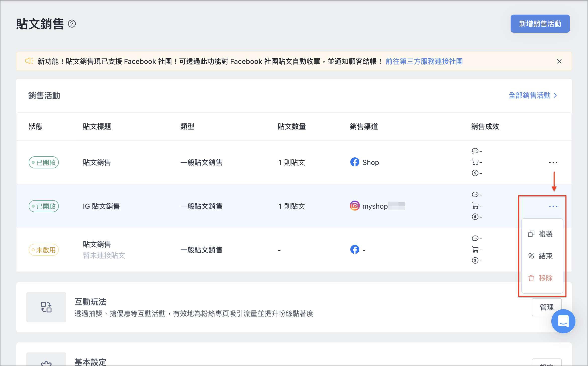This screenshot has height=366, width=588.
Task: Click comment count icon in Shop row
Action: click(x=475, y=151)
